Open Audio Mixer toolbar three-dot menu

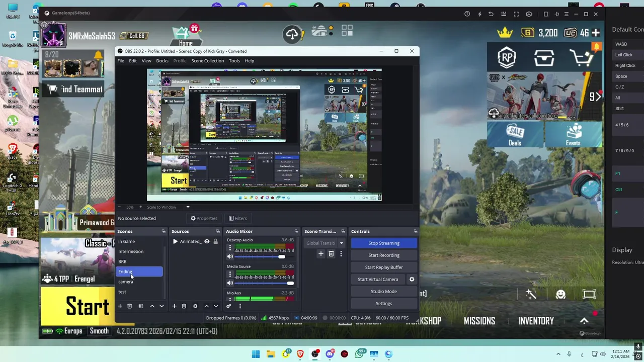point(240,306)
